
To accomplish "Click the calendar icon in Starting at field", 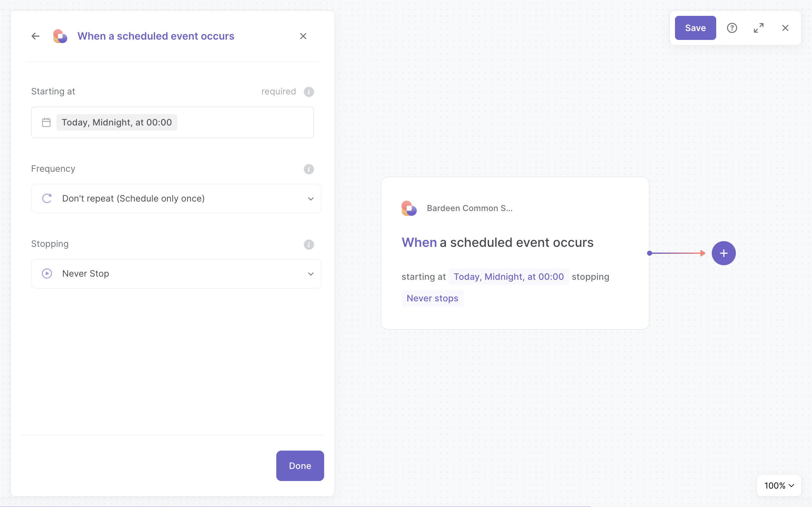I will pos(46,122).
